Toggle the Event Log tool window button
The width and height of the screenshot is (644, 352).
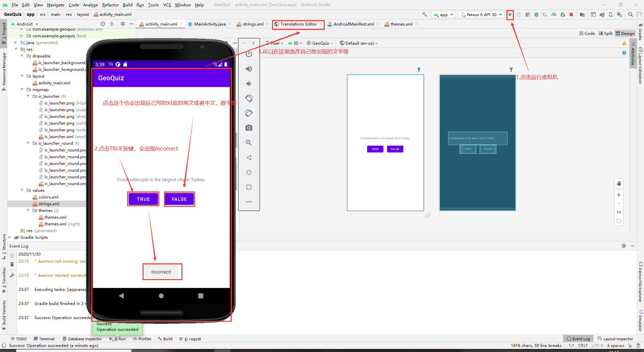(578, 339)
